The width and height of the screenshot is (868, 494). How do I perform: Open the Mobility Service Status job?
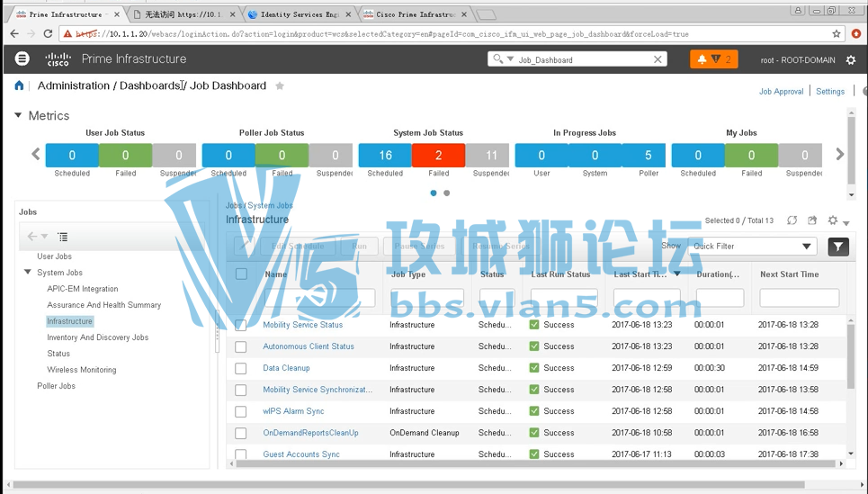click(302, 325)
